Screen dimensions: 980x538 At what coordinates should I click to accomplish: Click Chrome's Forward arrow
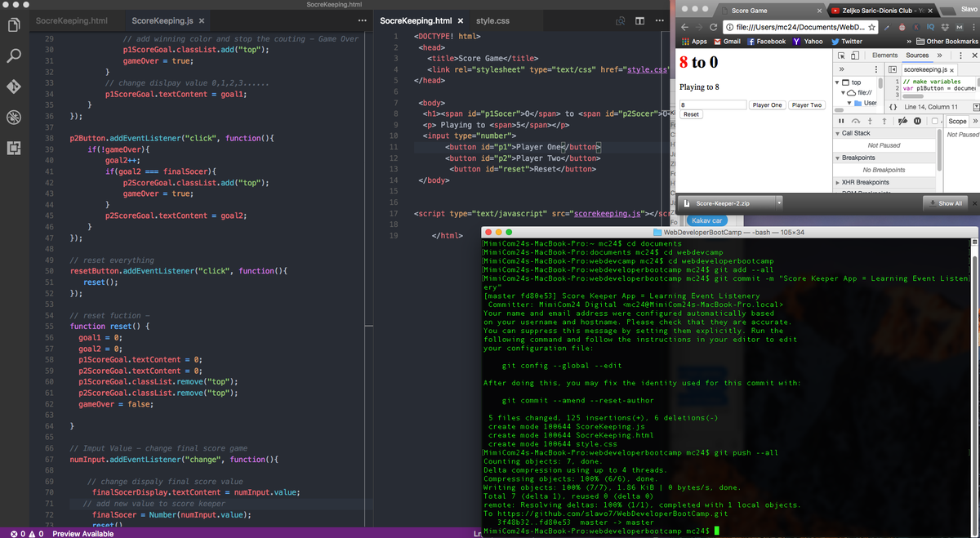(x=699, y=28)
